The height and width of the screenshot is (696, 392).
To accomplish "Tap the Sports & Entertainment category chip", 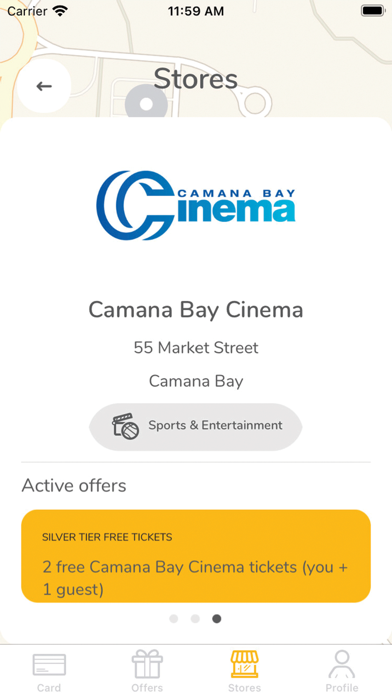I will tap(196, 427).
